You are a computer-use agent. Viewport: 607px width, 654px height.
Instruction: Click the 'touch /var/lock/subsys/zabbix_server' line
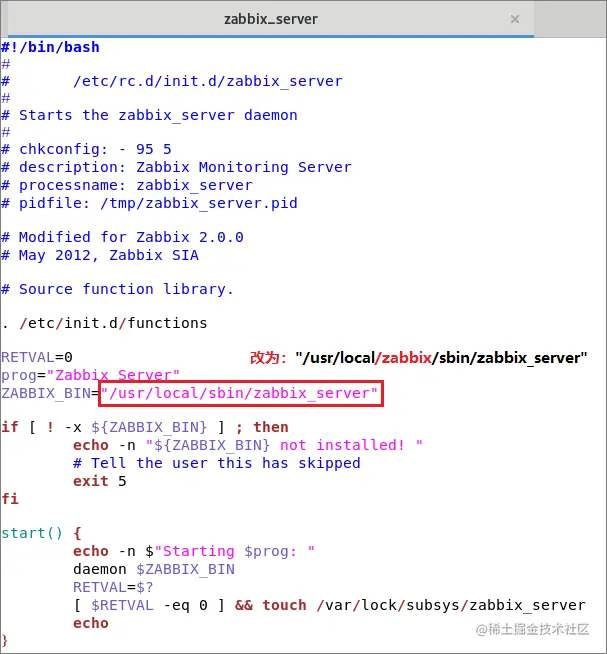click(x=330, y=605)
